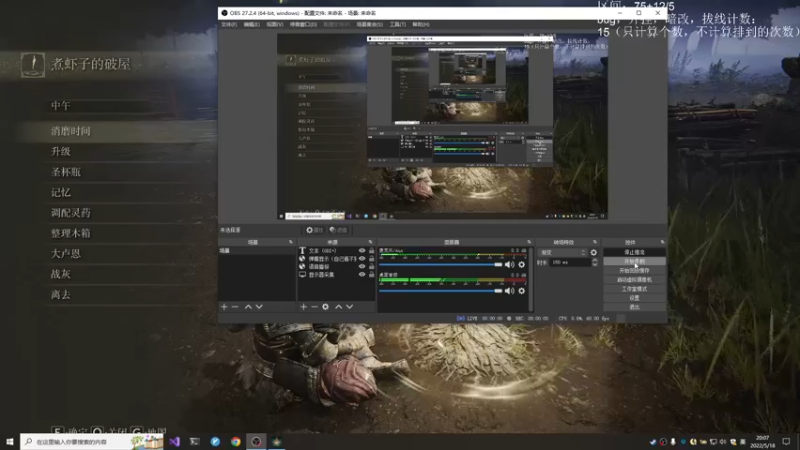Open source 属性 properties button

pyautogui.click(x=314, y=230)
